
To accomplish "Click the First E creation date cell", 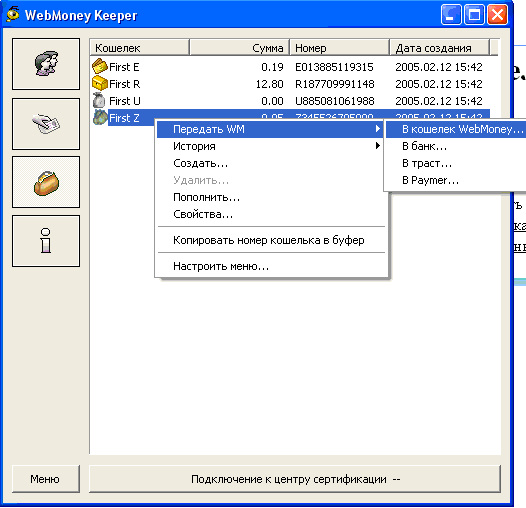I will pyautogui.click(x=439, y=67).
